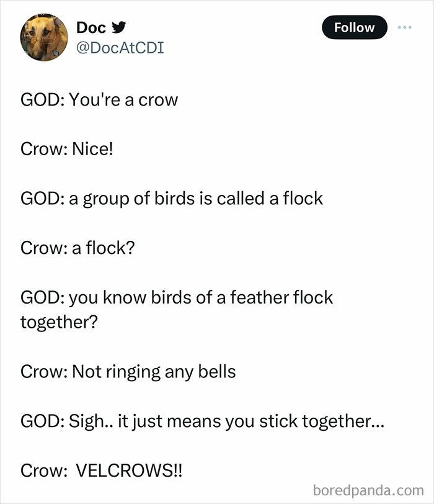This screenshot has width=434, height=504.
Task: Click the Follow button
Action: click(x=355, y=27)
